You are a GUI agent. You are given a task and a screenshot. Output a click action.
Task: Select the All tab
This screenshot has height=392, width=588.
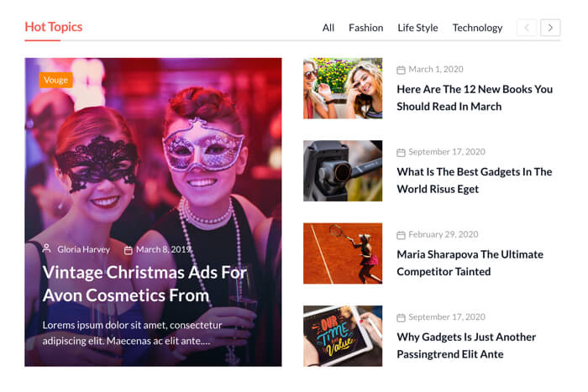pyautogui.click(x=328, y=28)
